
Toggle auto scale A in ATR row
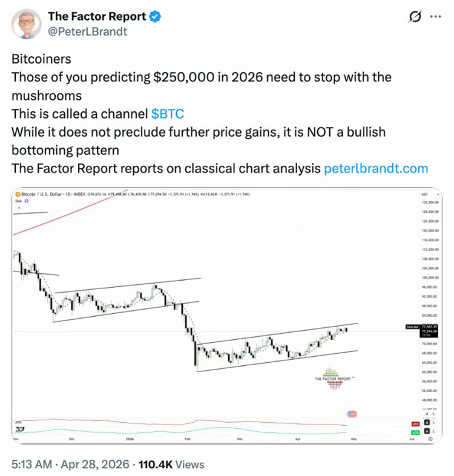click(x=427, y=424)
